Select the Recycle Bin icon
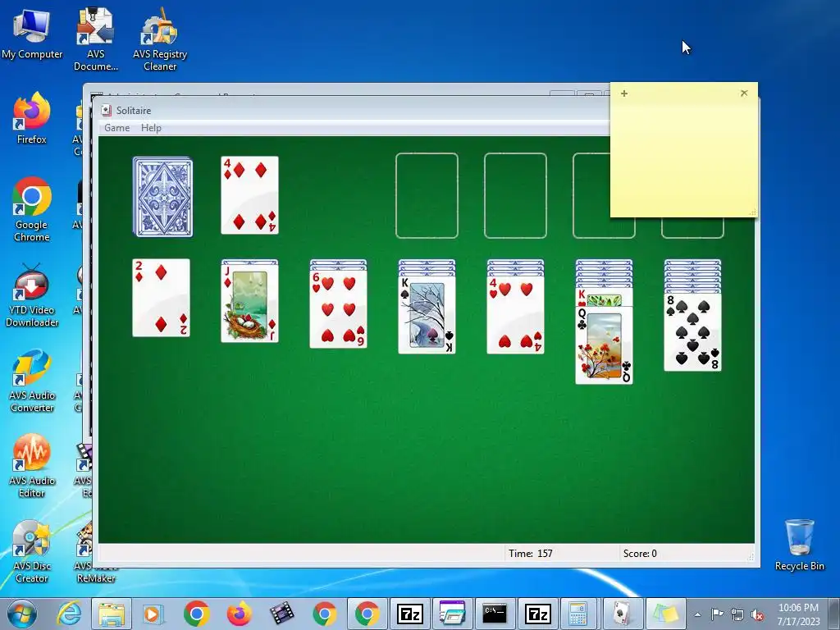 point(799,545)
